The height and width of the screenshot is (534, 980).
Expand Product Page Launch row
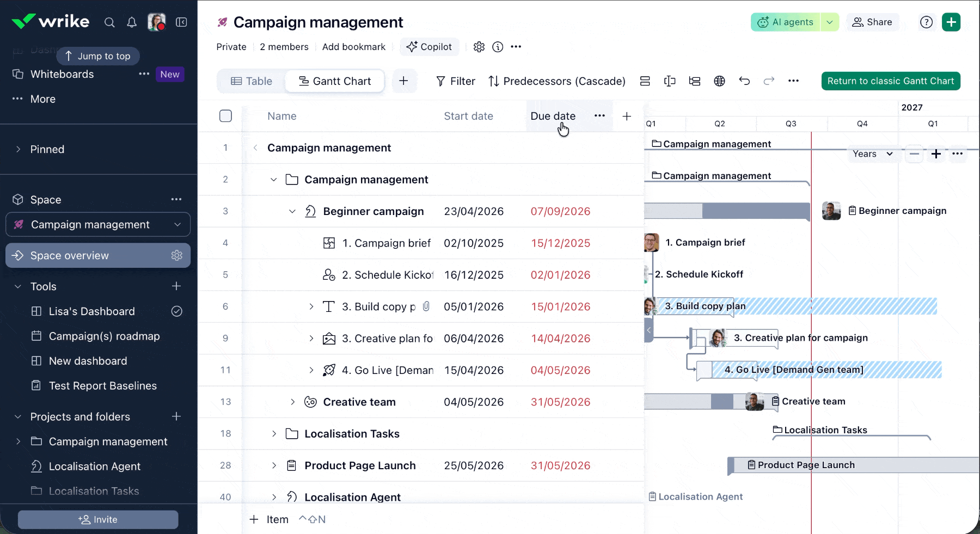pos(274,465)
